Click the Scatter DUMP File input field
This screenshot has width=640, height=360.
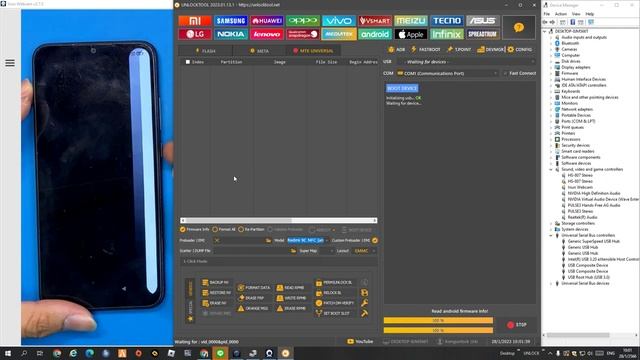click(x=251, y=251)
